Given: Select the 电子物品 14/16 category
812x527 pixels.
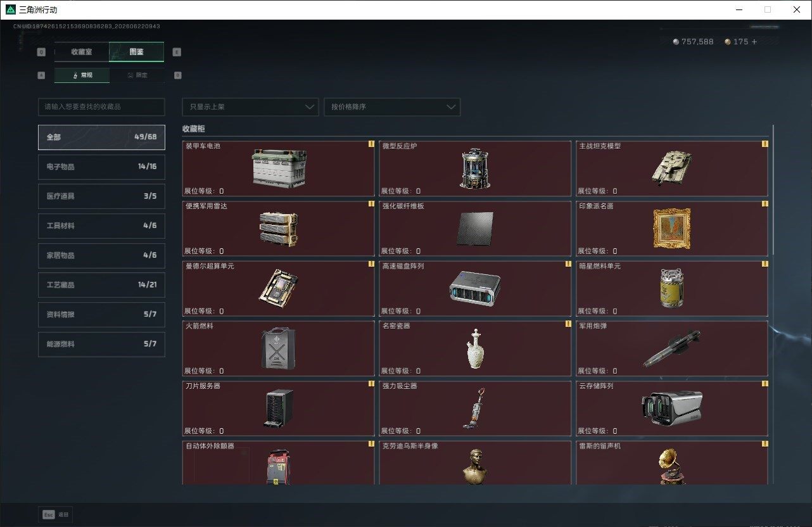Looking at the screenshot, I should [x=101, y=167].
